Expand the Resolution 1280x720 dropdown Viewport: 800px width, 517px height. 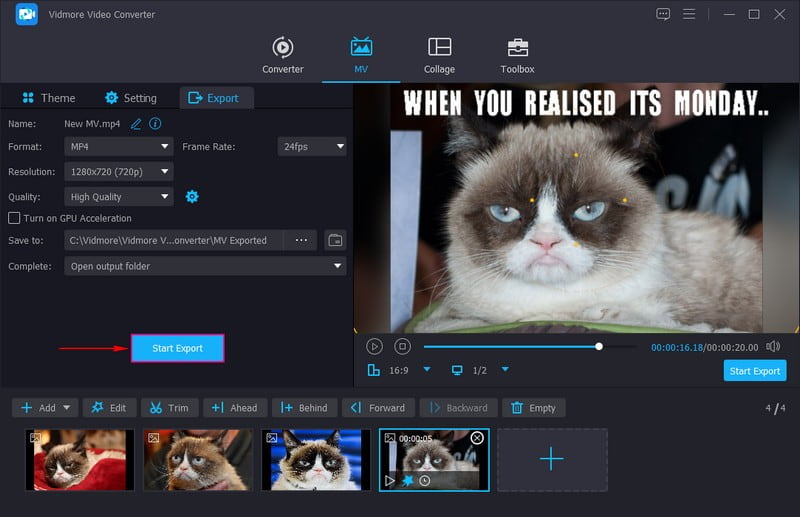(119, 172)
